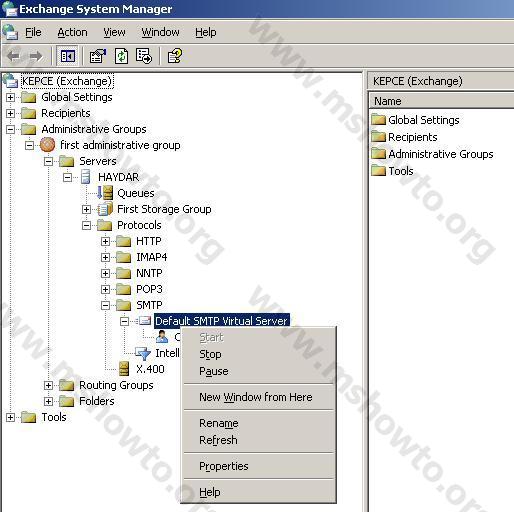Click the Default SMTP Virtual Server icon
The width and height of the screenshot is (514, 512).
[x=145, y=321]
